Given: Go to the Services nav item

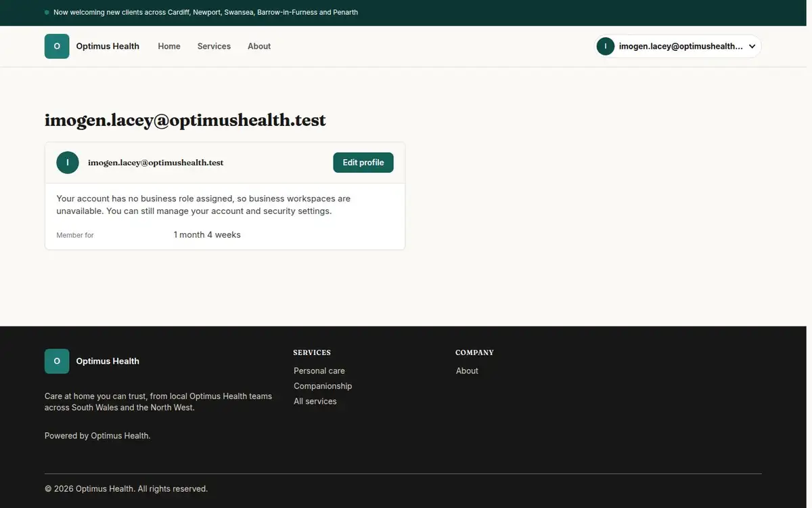Looking at the screenshot, I should point(214,46).
